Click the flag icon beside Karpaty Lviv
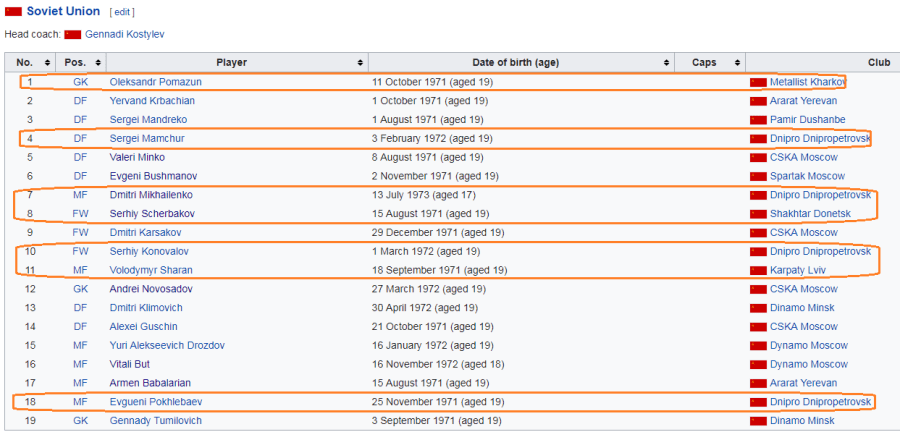The image size is (900, 432). (758, 270)
